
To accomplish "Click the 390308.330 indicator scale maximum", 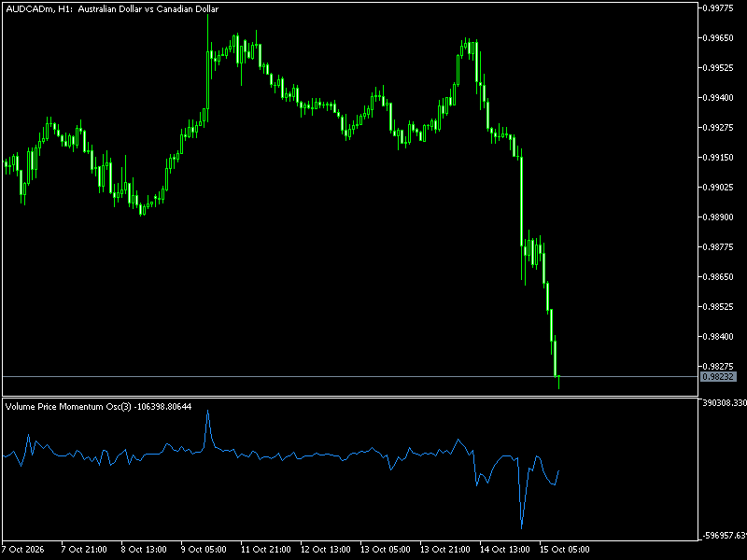I will pyautogui.click(x=726, y=403).
